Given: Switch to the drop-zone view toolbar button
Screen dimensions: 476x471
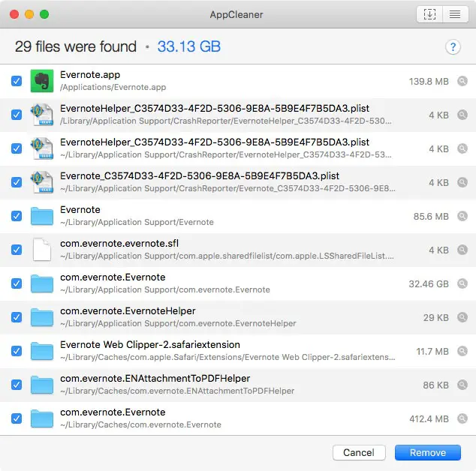Looking at the screenshot, I should pyautogui.click(x=429, y=14).
